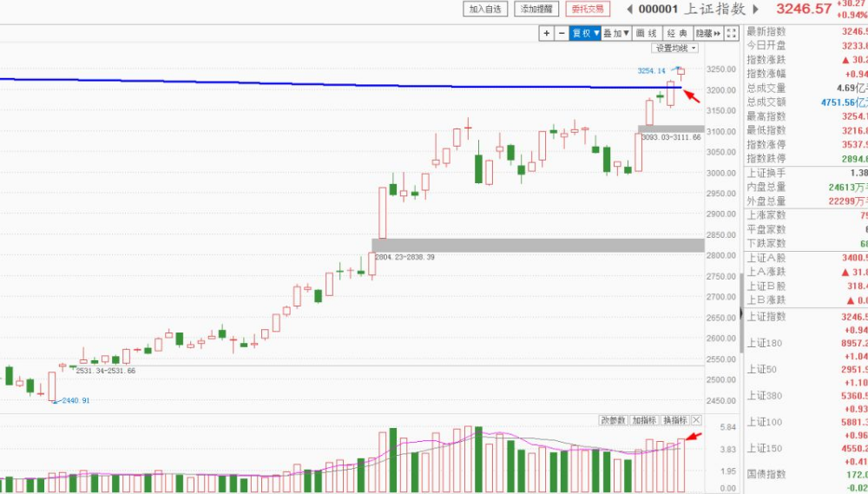
Task: Toggle fullscreen chart view icon
Action: pyautogui.click(x=731, y=33)
